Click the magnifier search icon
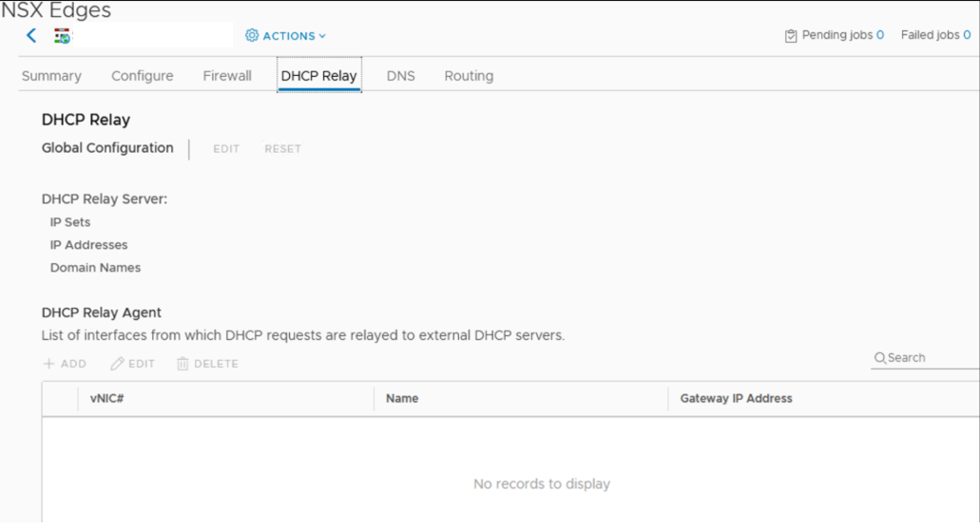This screenshot has width=980, height=530. click(x=880, y=358)
